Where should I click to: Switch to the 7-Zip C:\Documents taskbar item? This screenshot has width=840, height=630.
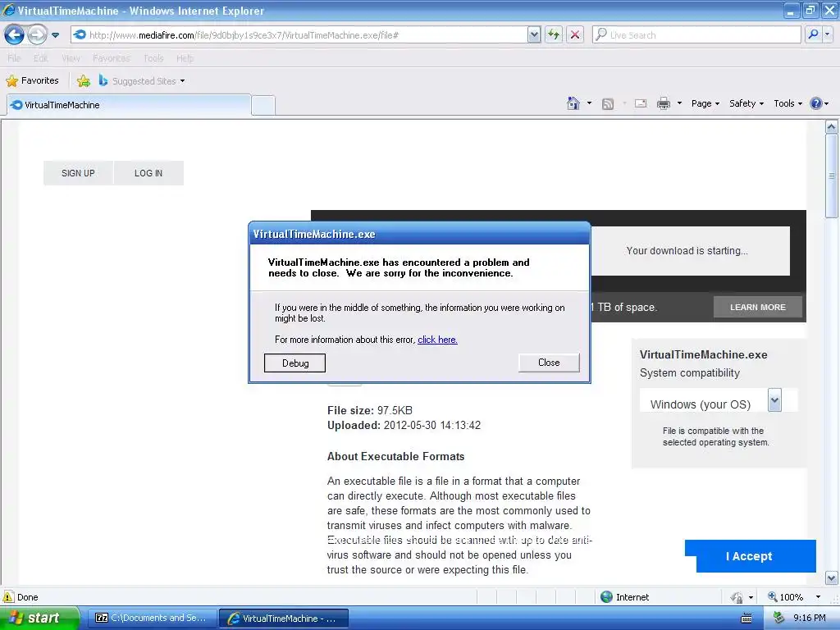[x=152, y=619]
